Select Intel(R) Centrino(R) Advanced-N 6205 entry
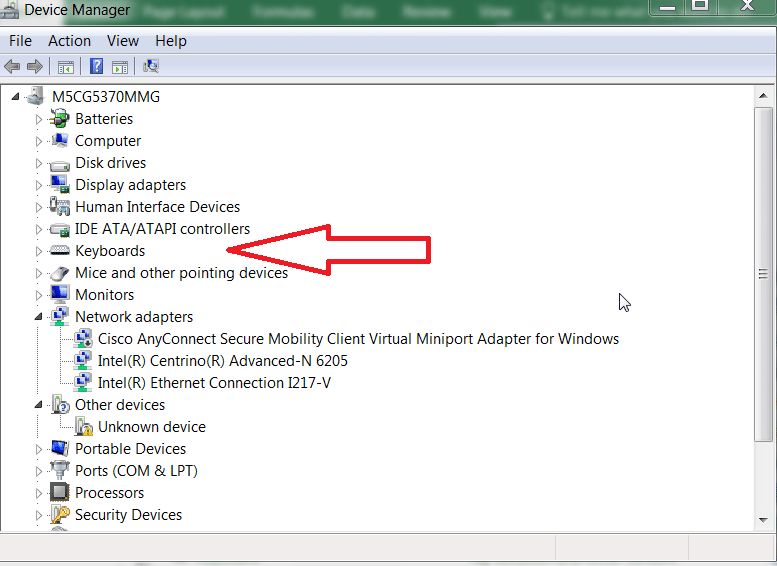This screenshot has height=566, width=777. click(222, 361)
